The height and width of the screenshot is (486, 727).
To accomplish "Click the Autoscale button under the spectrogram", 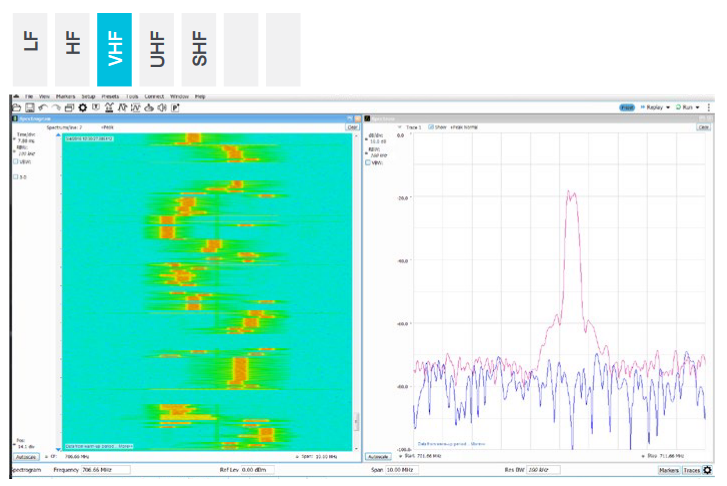I will [x=25, y=455].
